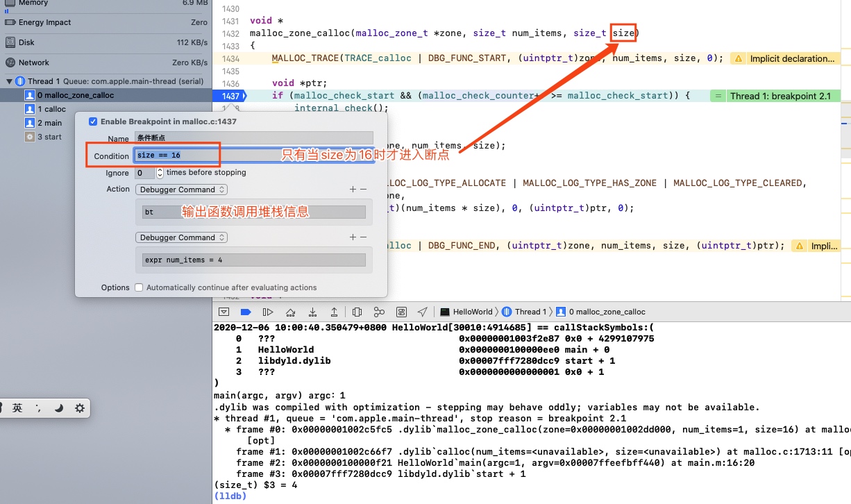Viewport: 851px width, 504px height.
Task: Open the Debug Memory Graph icon
Action: tap(379, 312)
